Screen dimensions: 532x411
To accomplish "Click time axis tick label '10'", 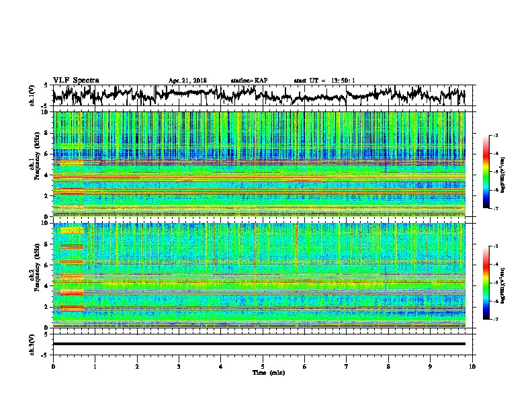I will coord(472,367).
